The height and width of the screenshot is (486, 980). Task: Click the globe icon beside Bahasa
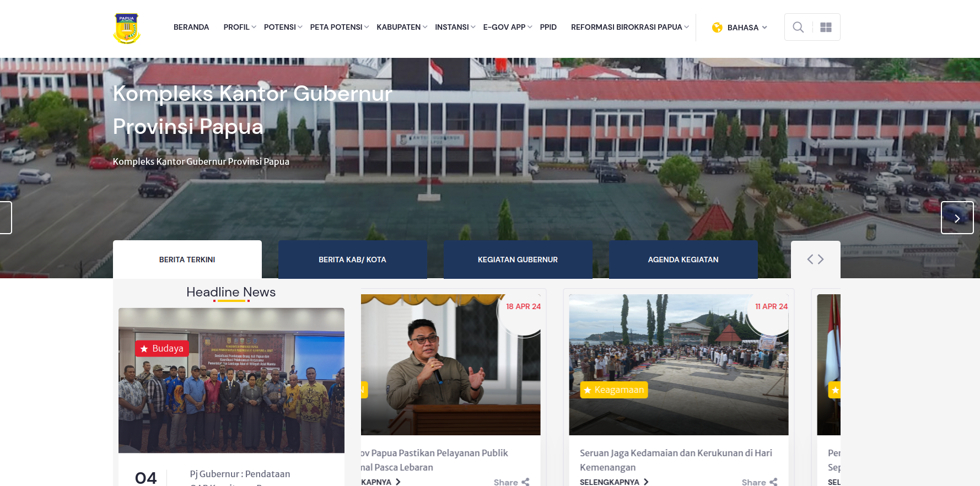[x=717, y=28]
